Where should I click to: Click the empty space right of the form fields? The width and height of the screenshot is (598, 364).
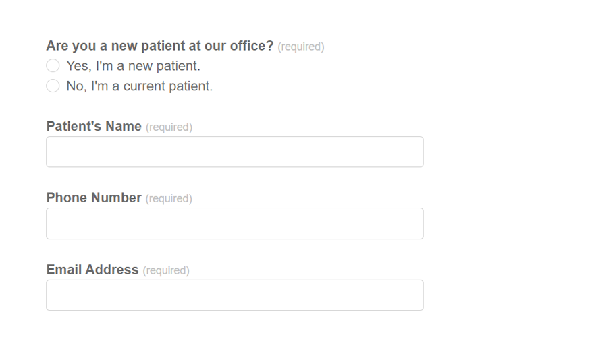tap(506, 202)
